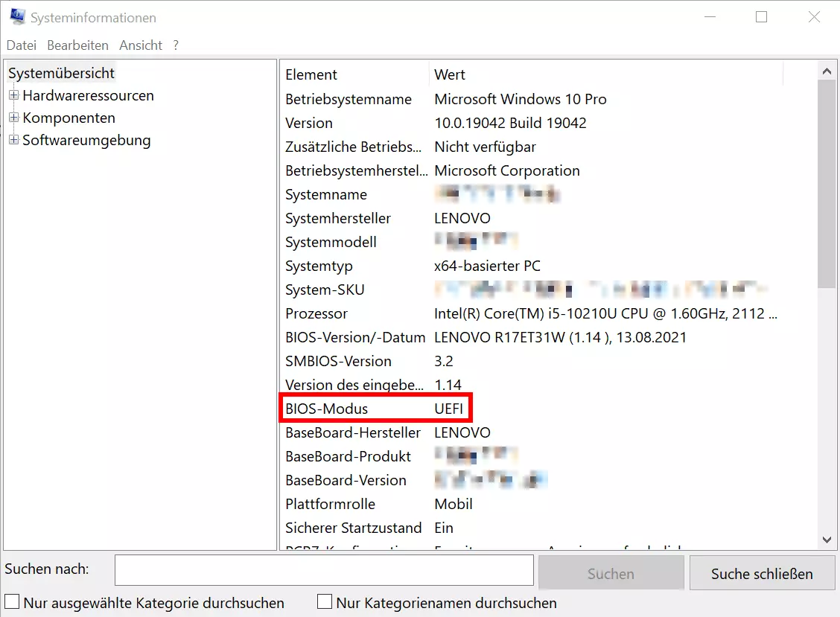Open the Ansicht menu
The width and height of the screenshot is (840, 617).
[x=141, y=45]
